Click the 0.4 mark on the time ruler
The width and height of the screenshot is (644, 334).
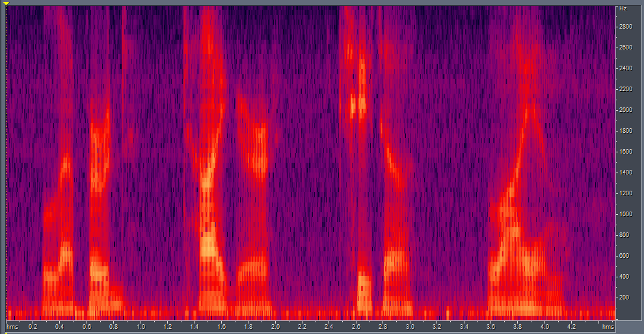click(x=60, y=327)
